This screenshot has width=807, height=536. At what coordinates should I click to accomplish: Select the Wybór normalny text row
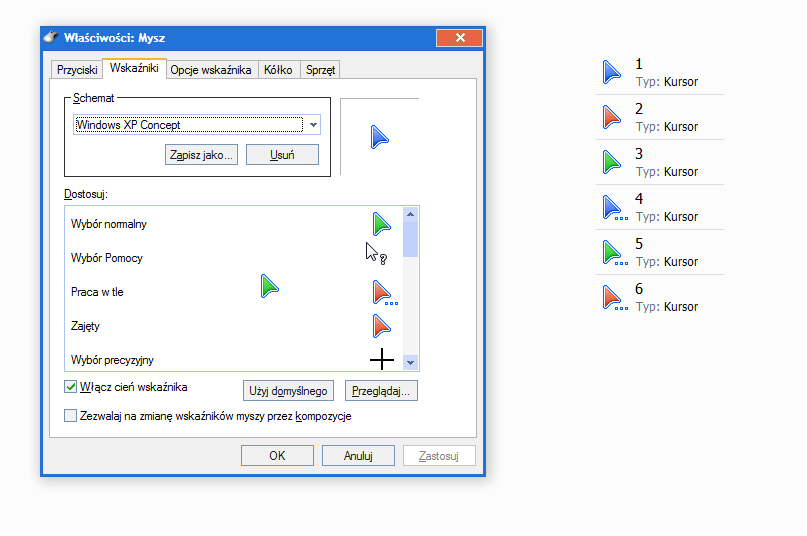pyautogui.click(x=109, y=224)
